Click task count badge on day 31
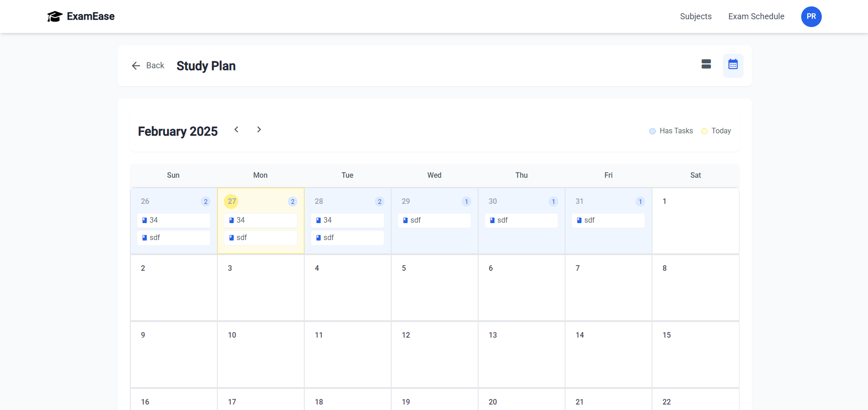868x410 pixels. (640, 202)
